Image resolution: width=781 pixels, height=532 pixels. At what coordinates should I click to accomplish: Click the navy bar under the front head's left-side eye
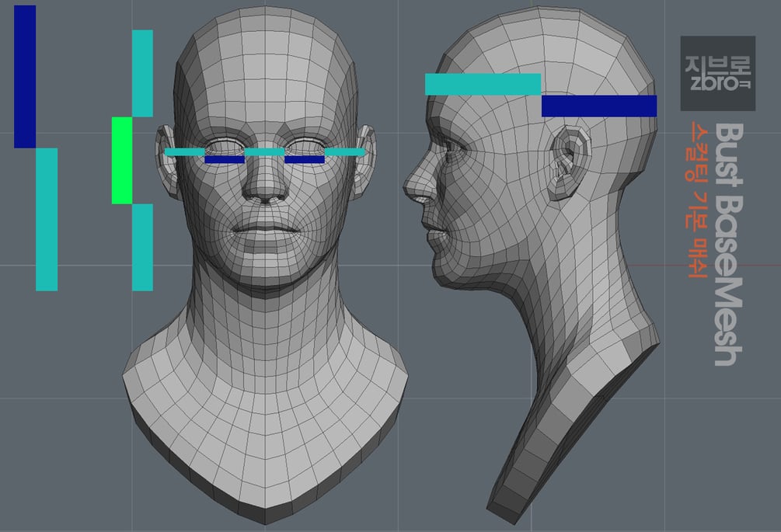click(x=225, y=160)
